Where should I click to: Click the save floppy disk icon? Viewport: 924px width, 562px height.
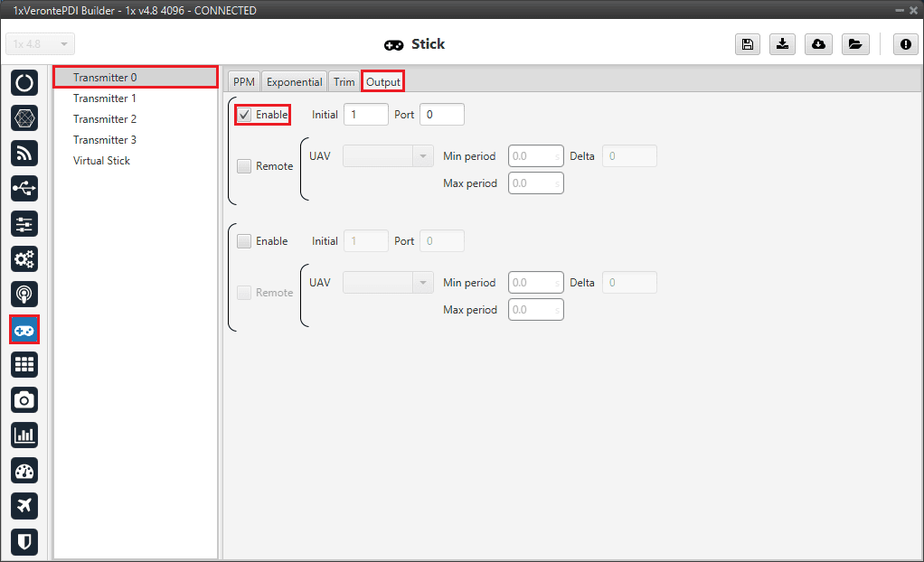pos(748,44)
